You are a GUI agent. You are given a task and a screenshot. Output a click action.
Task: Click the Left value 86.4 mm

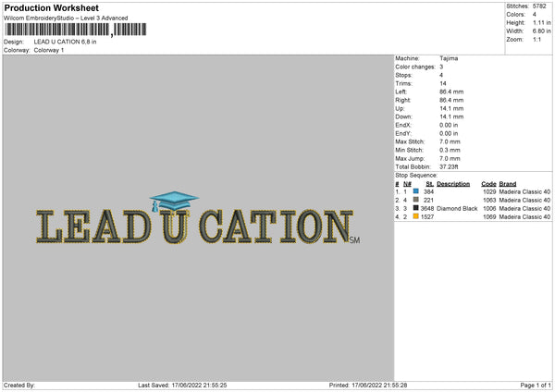pyautogui.click(x=451, y=92)
